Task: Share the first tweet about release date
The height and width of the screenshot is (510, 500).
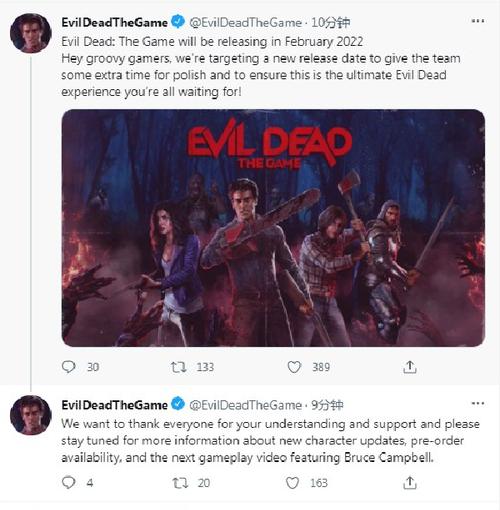Action: 410,367
